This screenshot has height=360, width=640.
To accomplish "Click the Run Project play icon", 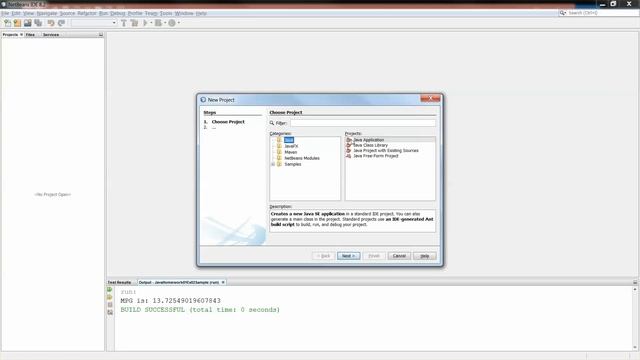I will [145, 23].
